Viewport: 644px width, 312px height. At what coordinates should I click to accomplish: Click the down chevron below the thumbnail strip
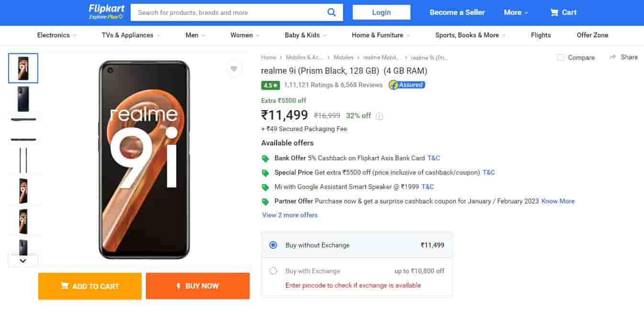tap(22, 261)
